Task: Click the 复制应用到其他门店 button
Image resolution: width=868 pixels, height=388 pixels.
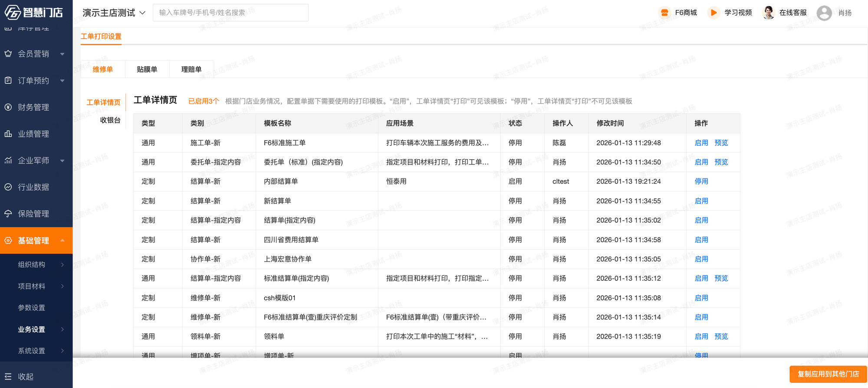Action: [x=828, y=374]
